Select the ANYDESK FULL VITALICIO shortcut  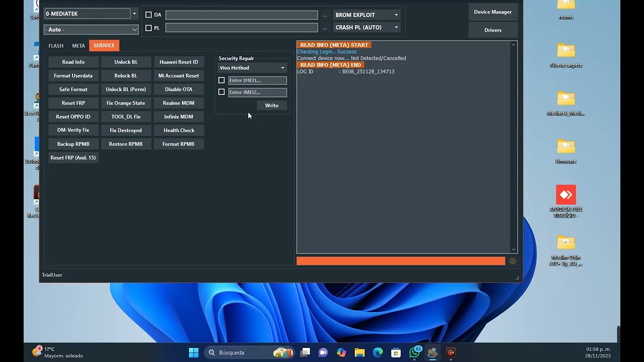(566, 201)
